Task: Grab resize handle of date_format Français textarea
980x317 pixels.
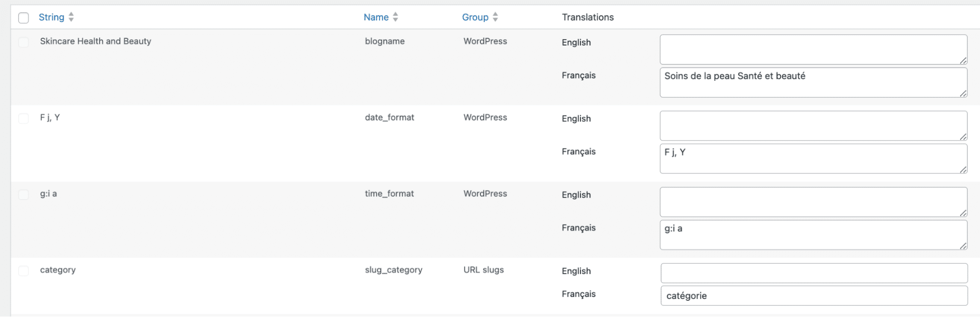Action: (963, 170)
